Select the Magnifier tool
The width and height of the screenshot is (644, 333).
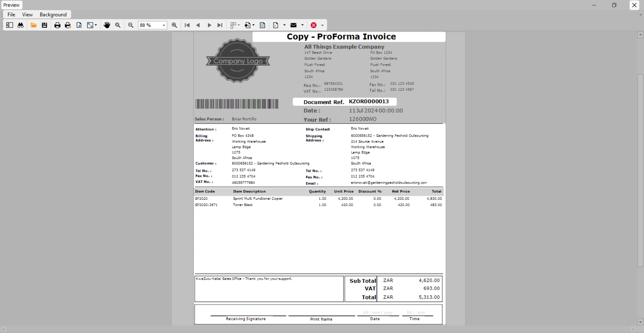[x=118, y=25]
